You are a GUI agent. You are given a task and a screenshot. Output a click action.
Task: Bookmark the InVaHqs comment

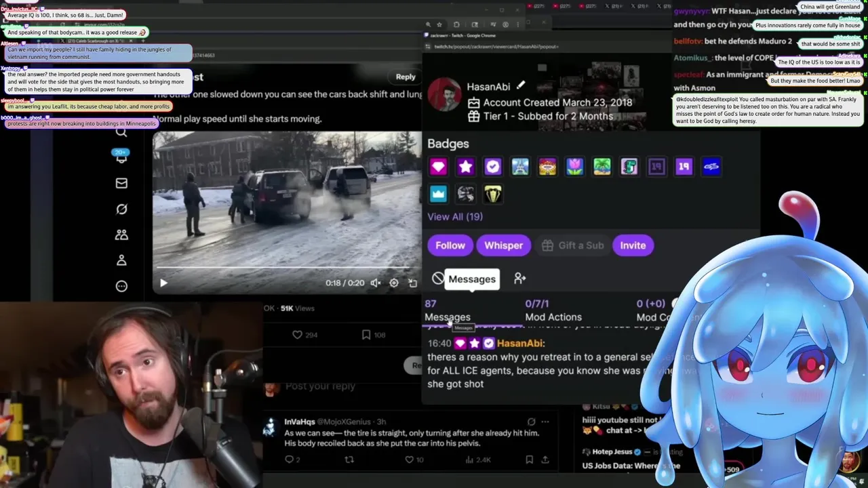tap(530, 460)
